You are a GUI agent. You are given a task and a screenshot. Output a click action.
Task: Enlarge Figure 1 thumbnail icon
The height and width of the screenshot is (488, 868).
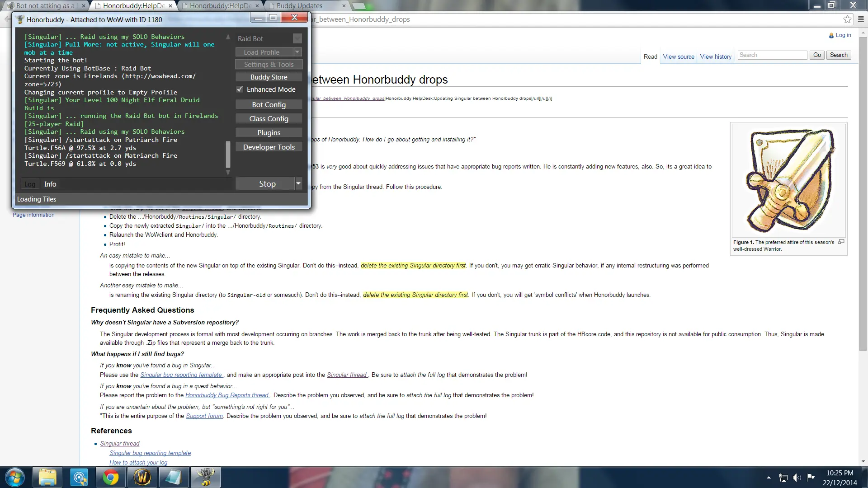click(841, 242)
